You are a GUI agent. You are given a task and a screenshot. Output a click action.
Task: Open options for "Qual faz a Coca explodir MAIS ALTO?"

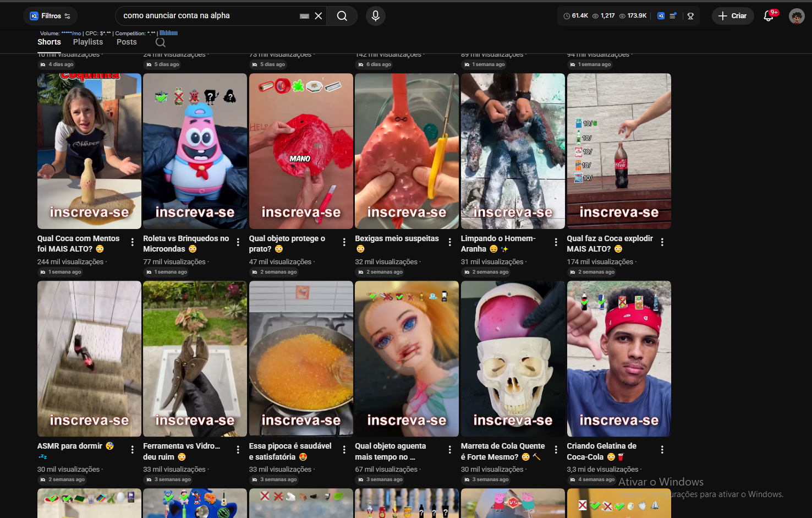tap(662, 242)
